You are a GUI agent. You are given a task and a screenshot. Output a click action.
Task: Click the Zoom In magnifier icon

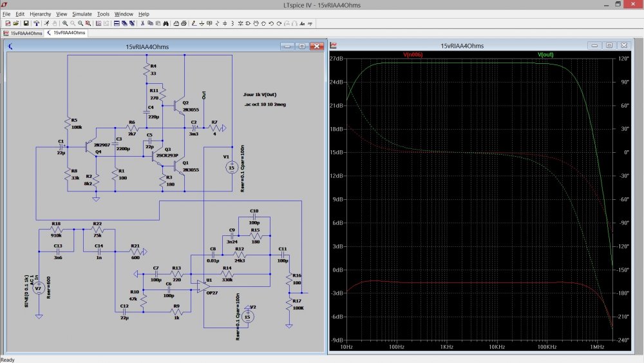pos(65,23)
